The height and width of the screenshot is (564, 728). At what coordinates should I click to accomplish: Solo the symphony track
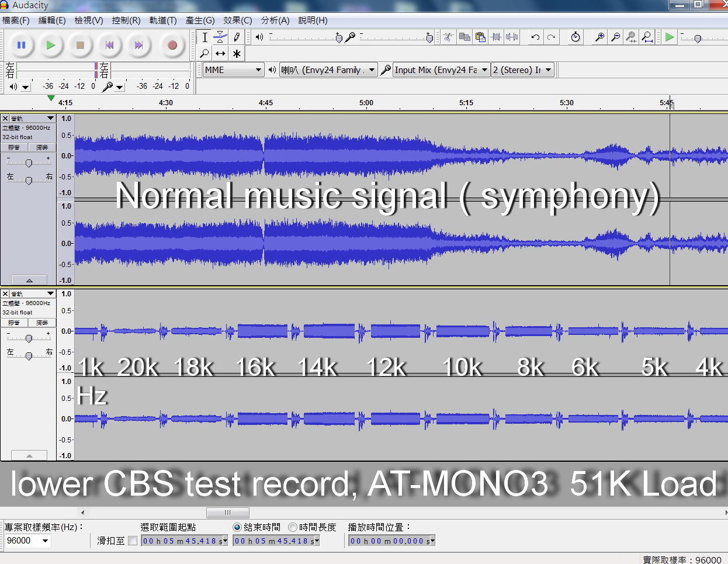point(42,147)
